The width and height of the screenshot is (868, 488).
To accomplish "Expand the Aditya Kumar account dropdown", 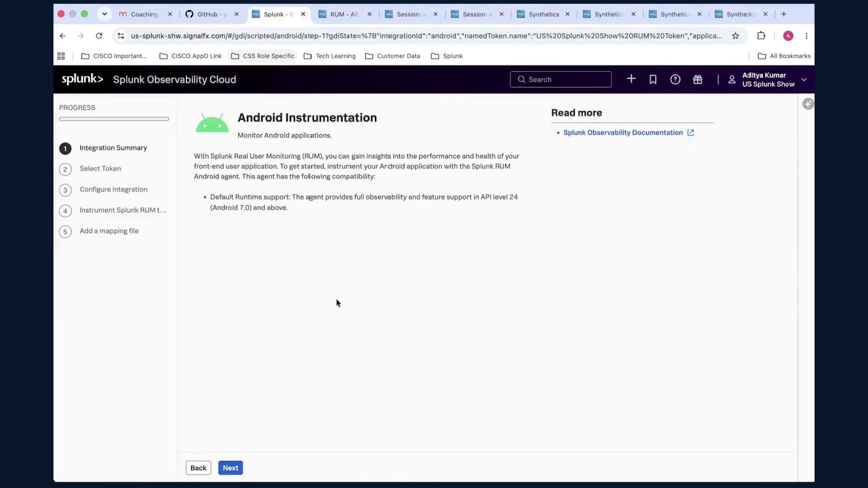I will [x=804, y=80].
